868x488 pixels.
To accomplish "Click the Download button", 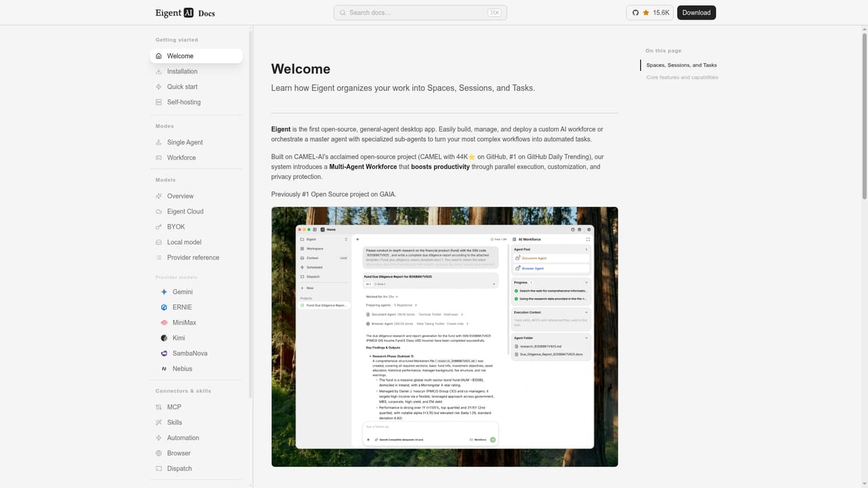I will pos(696,13).
